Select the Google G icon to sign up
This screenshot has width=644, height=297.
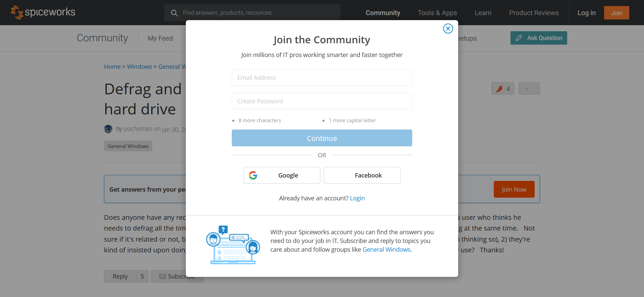[254, 175]
